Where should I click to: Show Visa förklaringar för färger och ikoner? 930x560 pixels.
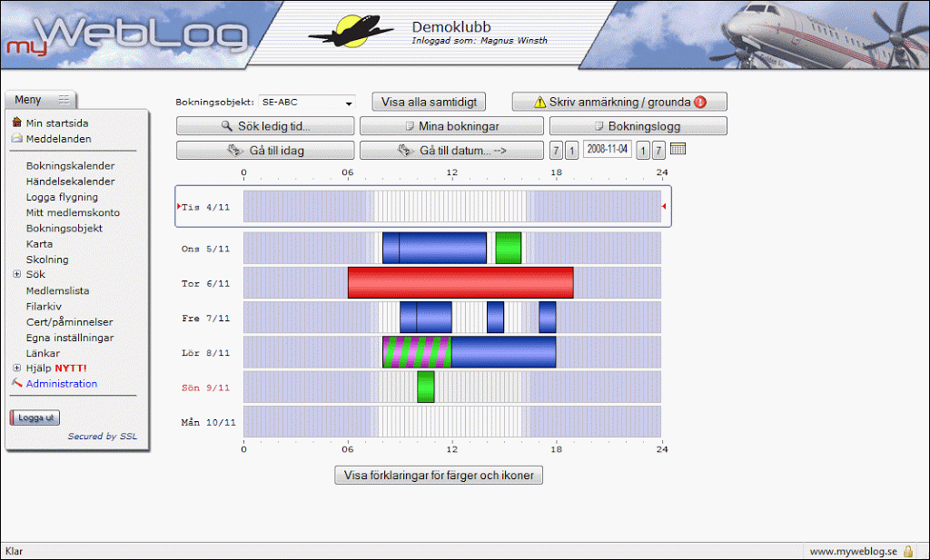coord(439,476)
